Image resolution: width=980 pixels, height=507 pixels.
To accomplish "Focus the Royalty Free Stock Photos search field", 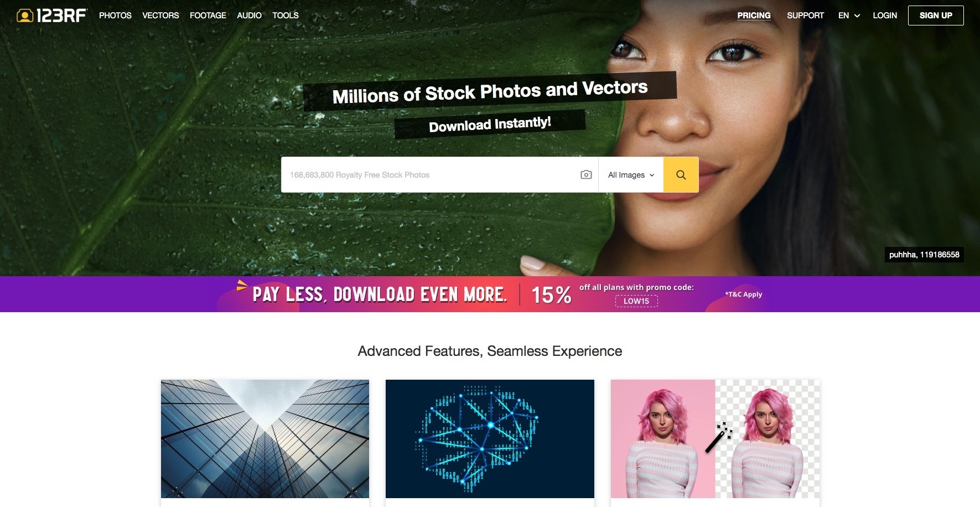I will pyautogui.click(x=429, y=175).
